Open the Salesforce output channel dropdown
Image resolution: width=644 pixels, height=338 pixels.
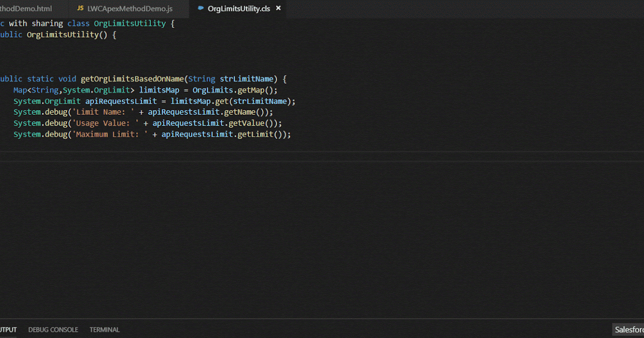click(628, 329)
